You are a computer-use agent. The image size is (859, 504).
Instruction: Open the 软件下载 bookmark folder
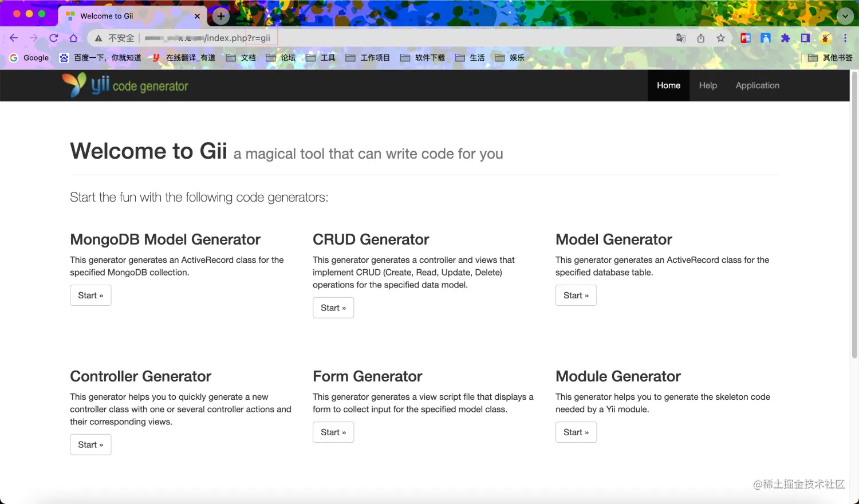pos(423,58)
